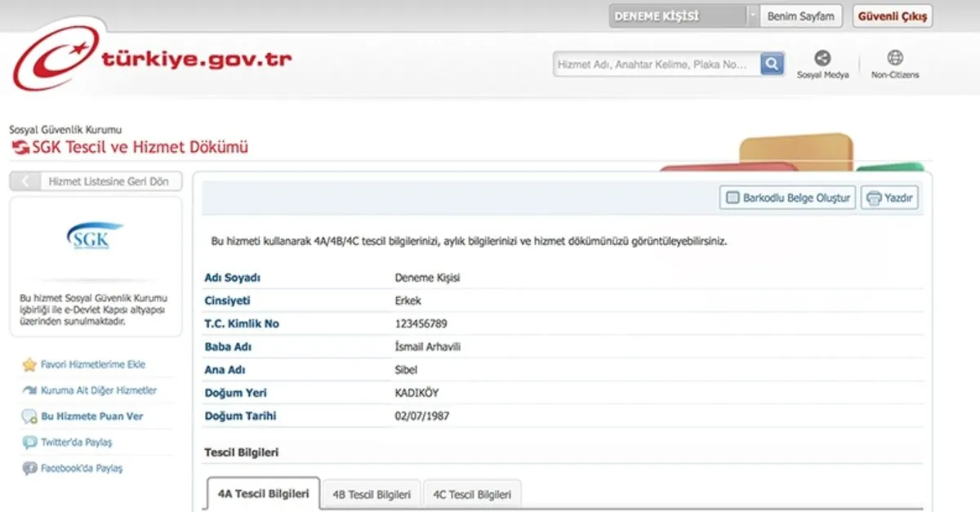Open the Sosyal Medya share icon
Viewport: 980px width, 512px height.
[822, 58]
